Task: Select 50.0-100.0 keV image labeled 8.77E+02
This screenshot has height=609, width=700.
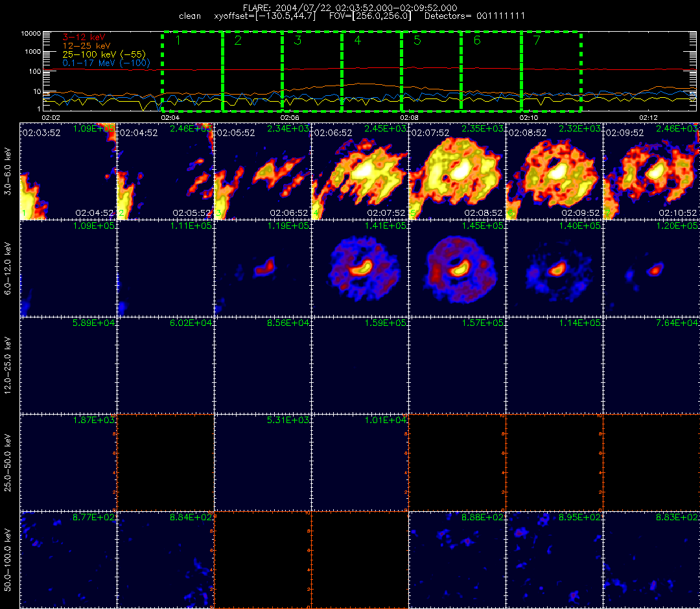Action: click(68, 560)
